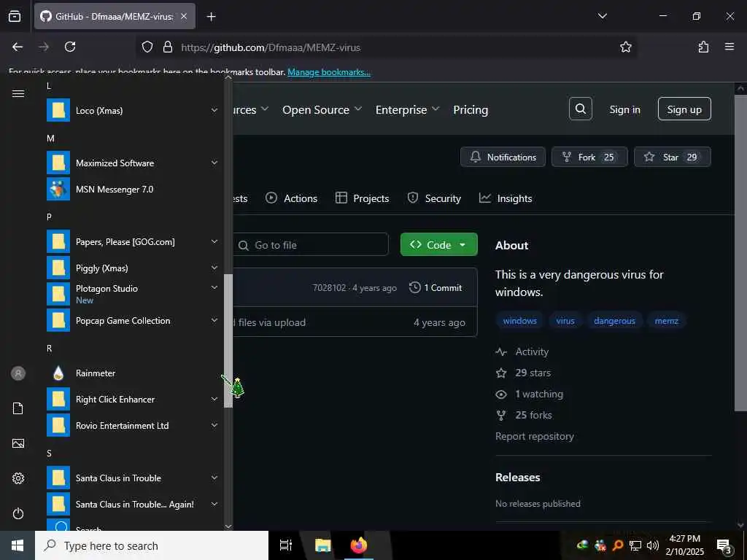Launch MSN Messenger 7.0

click(x=115, y=189)
